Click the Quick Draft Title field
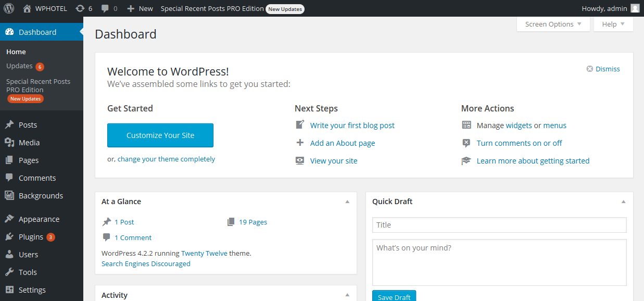Viewport: 644px width, 301px height. pyautogui.click(x=499, y=225)
